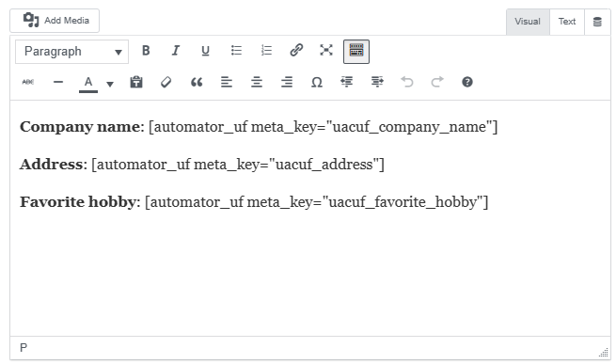Click the editor resize handle corner
616x364 pixels.
pyautogui.click(x=604, y=352)
